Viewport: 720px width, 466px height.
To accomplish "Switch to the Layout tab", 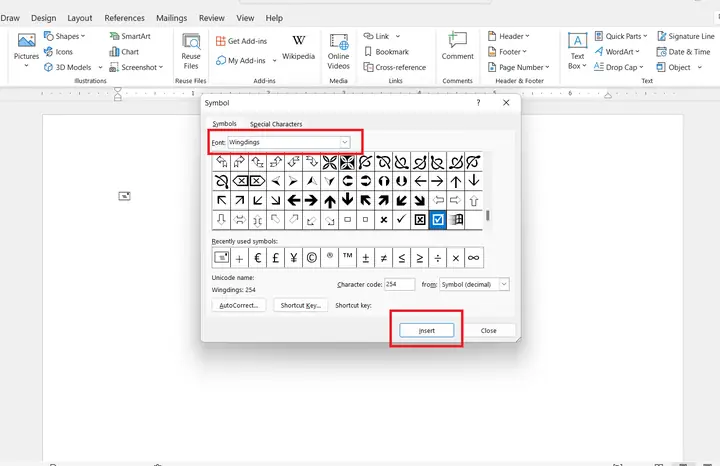I will (x=80, y=18).
